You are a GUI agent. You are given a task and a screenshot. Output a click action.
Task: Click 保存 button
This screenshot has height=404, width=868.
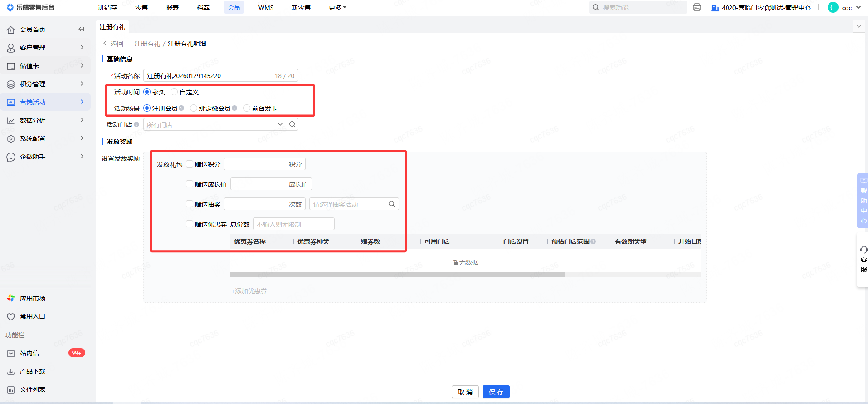[496, 392]
